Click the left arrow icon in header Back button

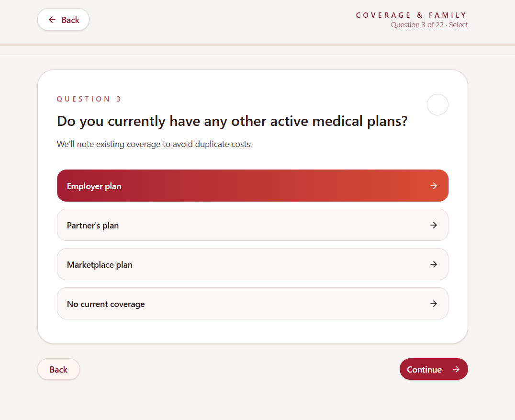tap(52, 20)
